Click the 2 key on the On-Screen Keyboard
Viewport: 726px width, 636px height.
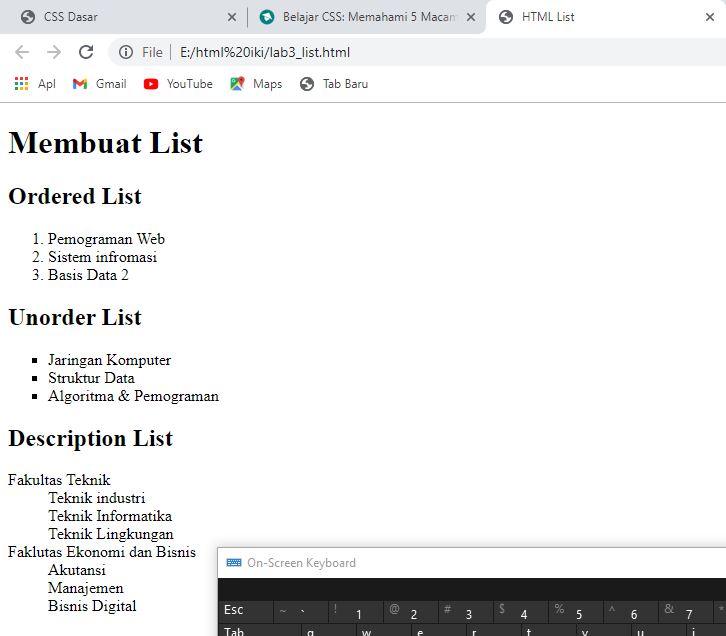[x=411, y=611]
